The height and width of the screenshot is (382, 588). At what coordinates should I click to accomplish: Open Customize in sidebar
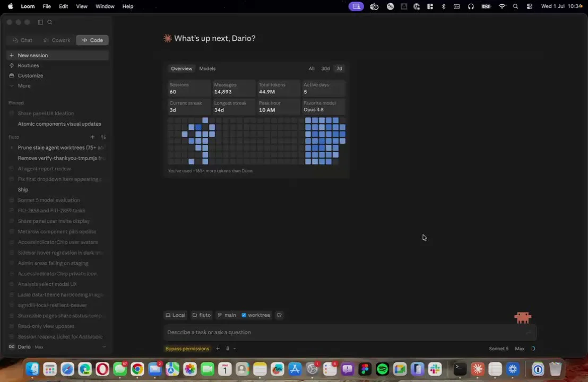tap(58, 76)
